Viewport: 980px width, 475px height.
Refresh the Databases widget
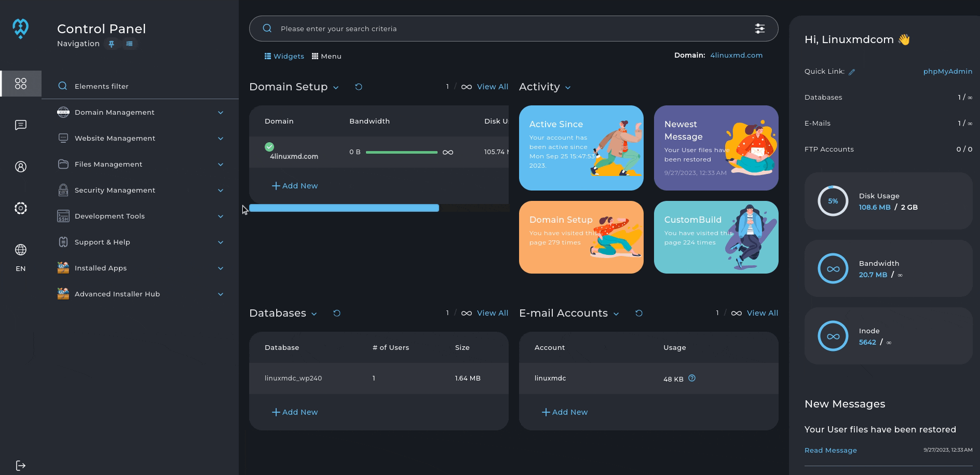pos(336,313)
